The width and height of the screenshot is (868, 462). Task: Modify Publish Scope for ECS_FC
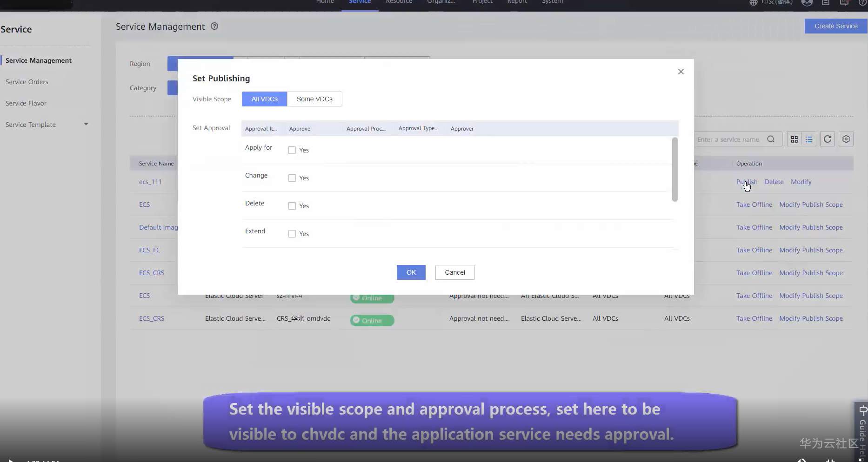(x=811, y=250)
